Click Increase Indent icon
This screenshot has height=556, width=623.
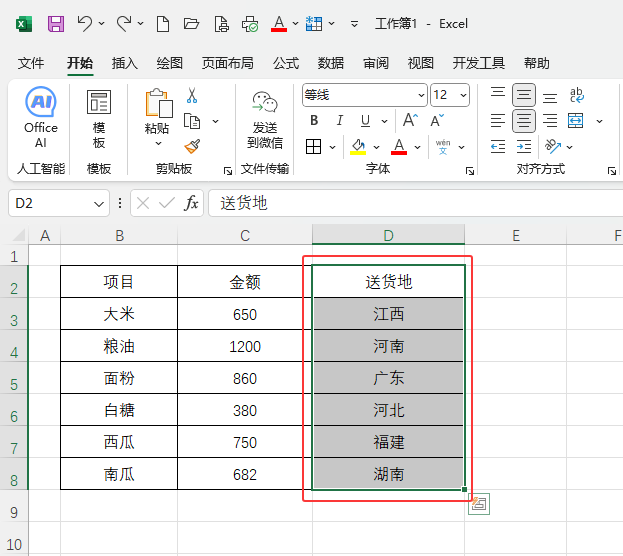coord(524,147)
